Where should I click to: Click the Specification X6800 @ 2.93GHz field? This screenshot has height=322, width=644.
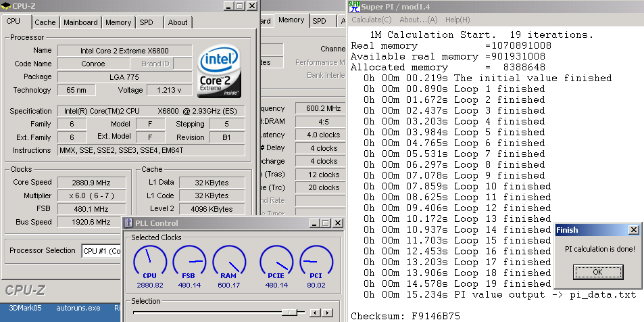coord(151,111)
